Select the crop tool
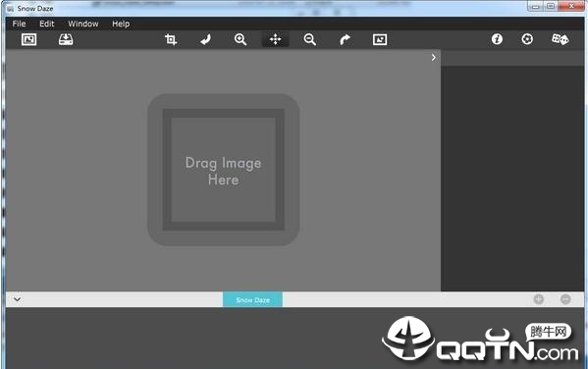This screenshot has height=369, width=588. (x=171, y=39)
